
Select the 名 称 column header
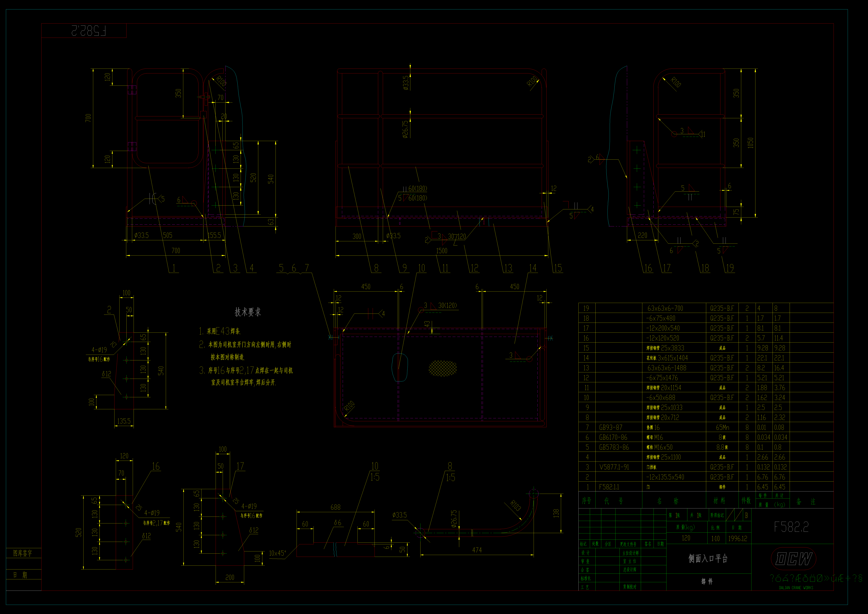668,501
